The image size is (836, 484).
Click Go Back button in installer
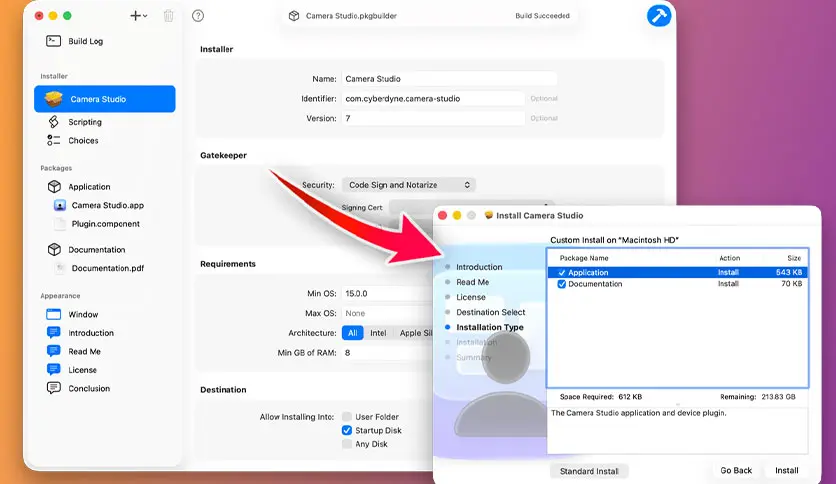point(736,470)
